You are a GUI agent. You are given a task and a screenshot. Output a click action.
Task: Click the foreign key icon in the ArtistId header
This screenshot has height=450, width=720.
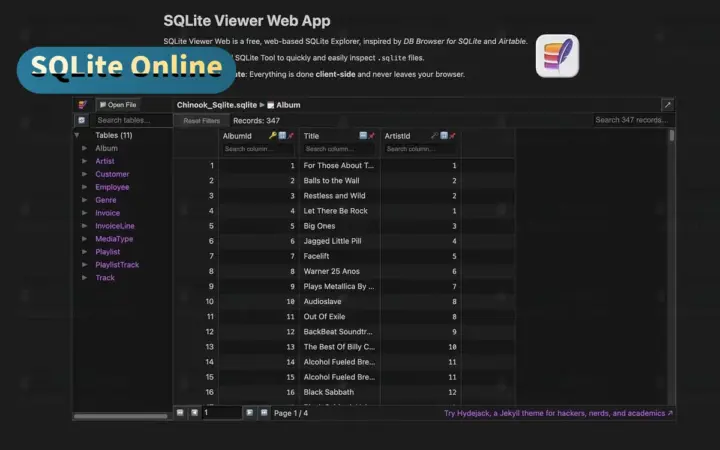coord(434,135)
